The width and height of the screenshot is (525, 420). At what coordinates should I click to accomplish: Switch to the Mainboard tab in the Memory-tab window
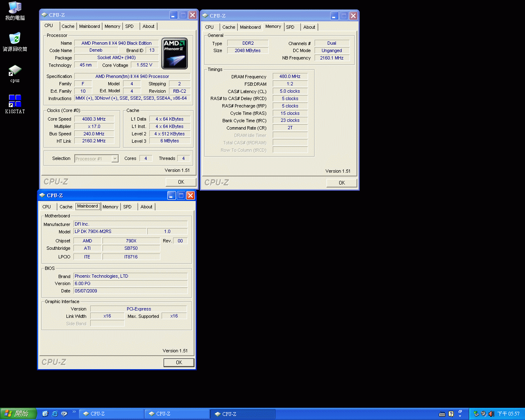[x=250, y=27]
